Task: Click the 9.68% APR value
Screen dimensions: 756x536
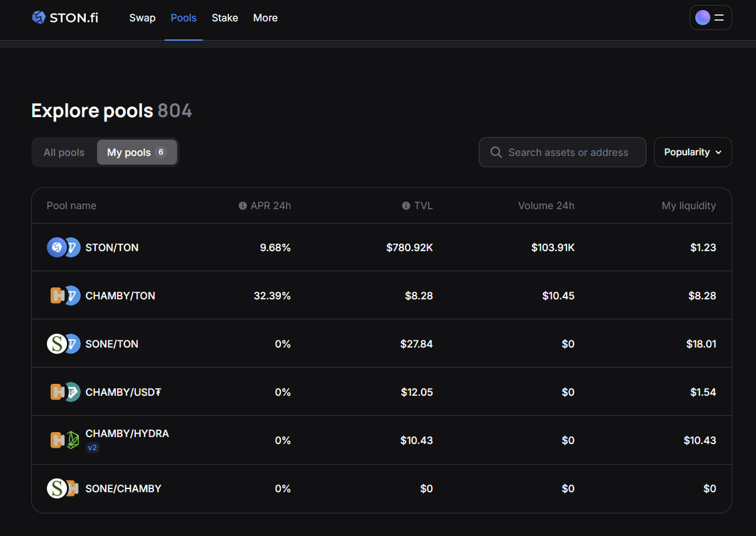Action: tap(275, 247)
